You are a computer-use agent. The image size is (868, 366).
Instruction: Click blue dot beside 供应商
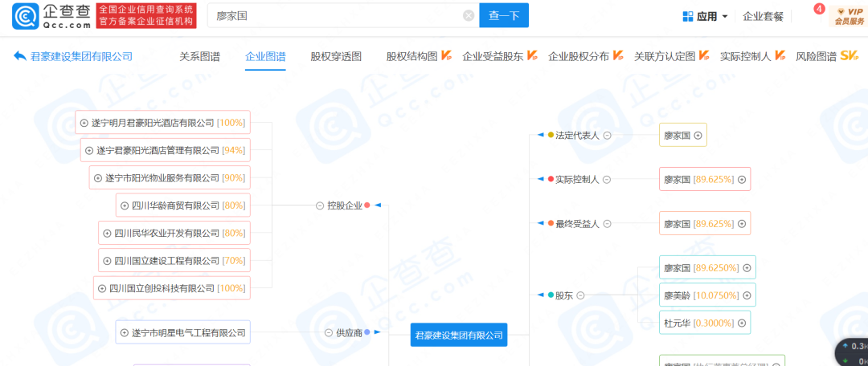(x=366, y=333)
